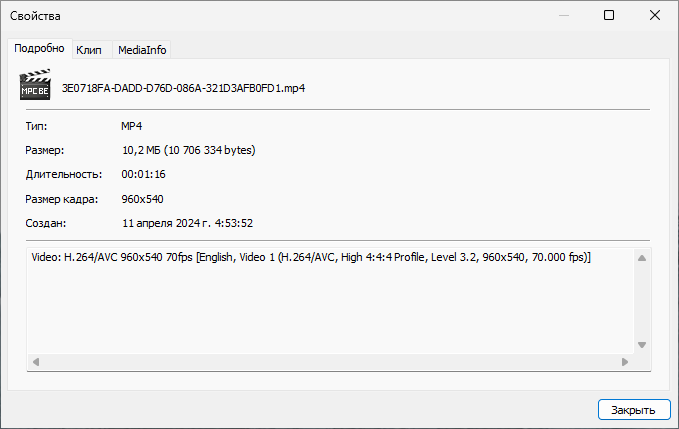The height and width of the screenshot is (429, 679).
Task: Click the Свойства title bar text
Action: tap(36, 16)
